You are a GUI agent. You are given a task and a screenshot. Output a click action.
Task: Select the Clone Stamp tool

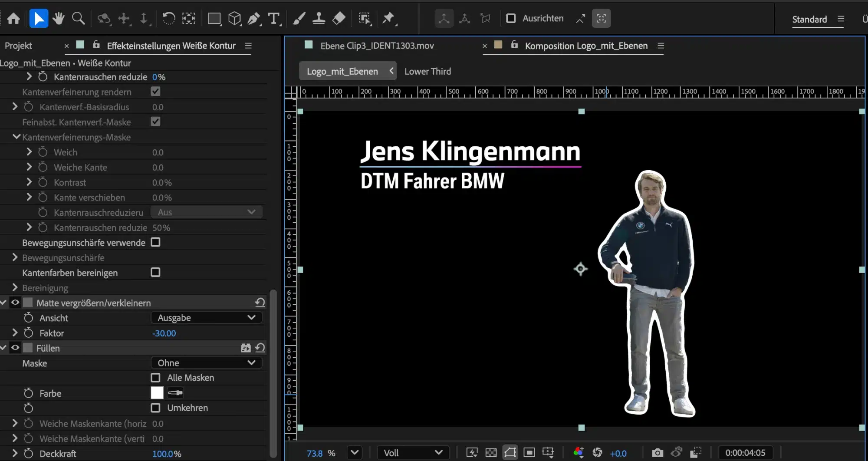[319, 18]
